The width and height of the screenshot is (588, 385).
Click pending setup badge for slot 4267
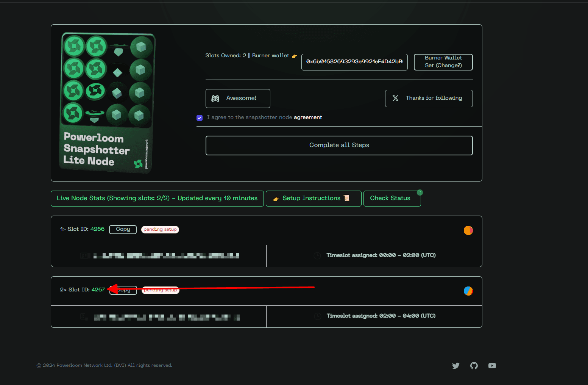pyautogui.click(x=161, y=290)
